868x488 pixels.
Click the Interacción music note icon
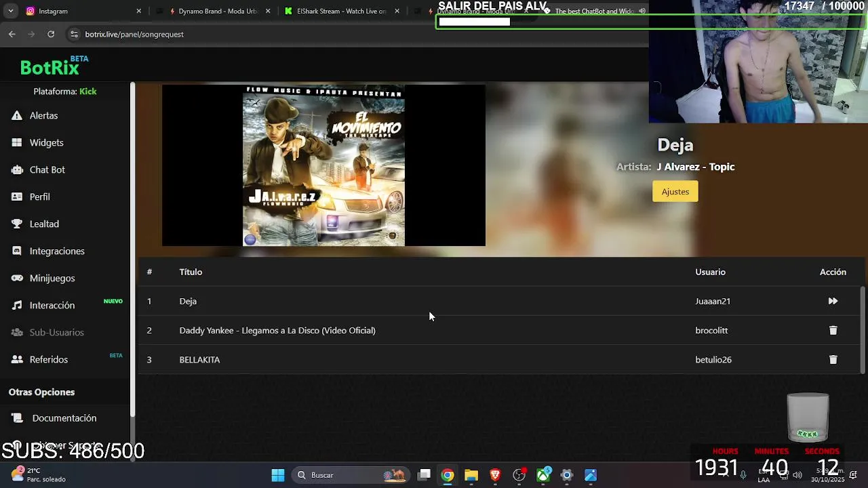[17, 305]
